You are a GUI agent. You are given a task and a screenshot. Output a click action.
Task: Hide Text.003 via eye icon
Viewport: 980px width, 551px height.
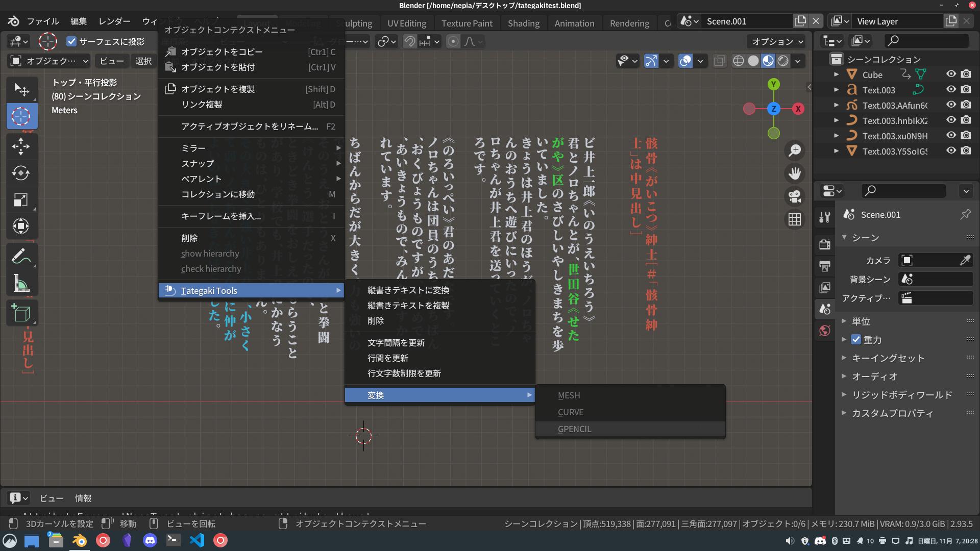951,90
